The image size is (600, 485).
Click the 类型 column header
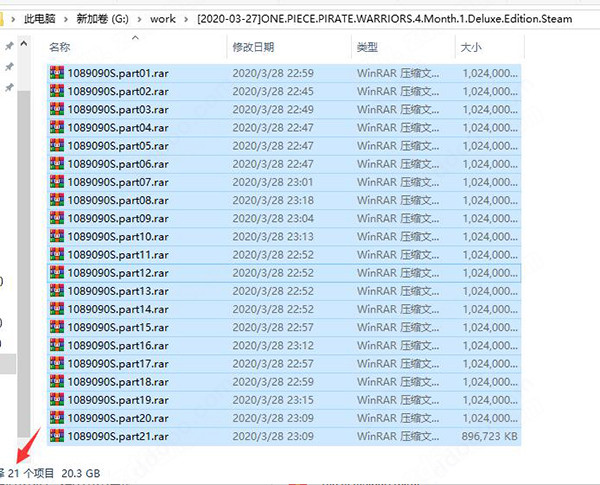[x=369, y=47]
